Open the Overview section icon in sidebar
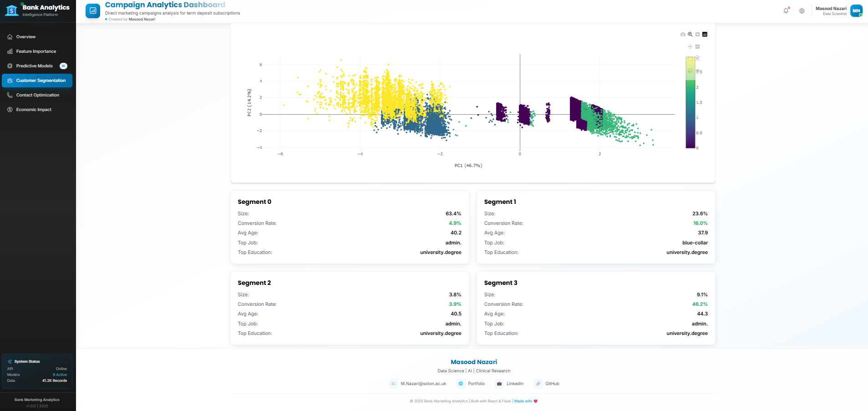The width and height of the screenshot is (868, 411). coord(10,37)
